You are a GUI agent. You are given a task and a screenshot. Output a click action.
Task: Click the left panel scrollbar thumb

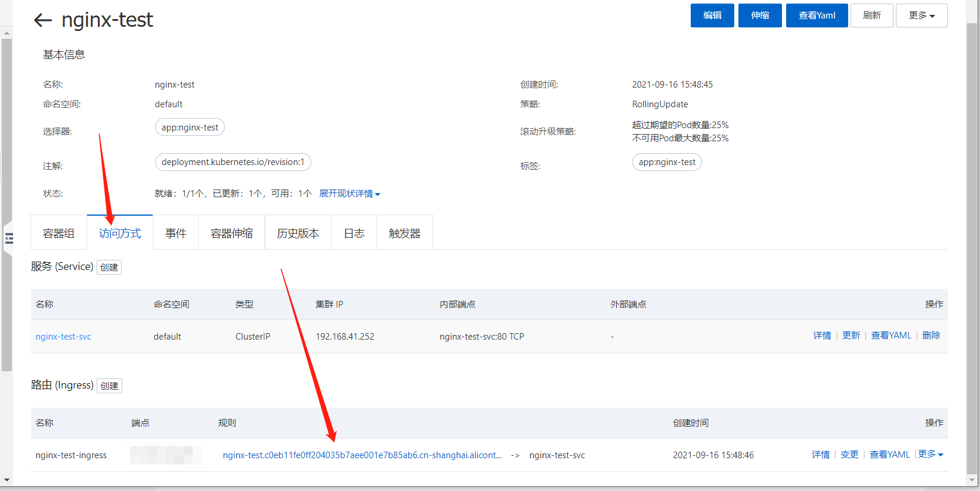click(7, 205)
